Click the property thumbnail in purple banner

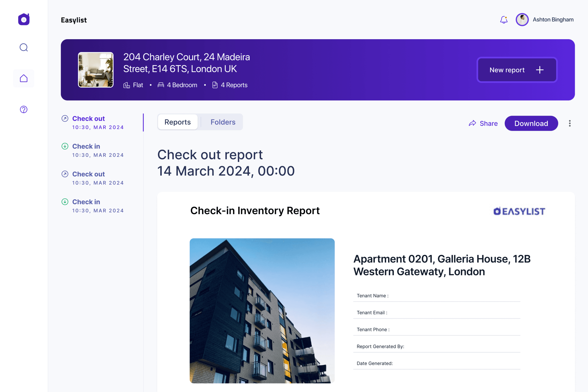tap(96, 70)
